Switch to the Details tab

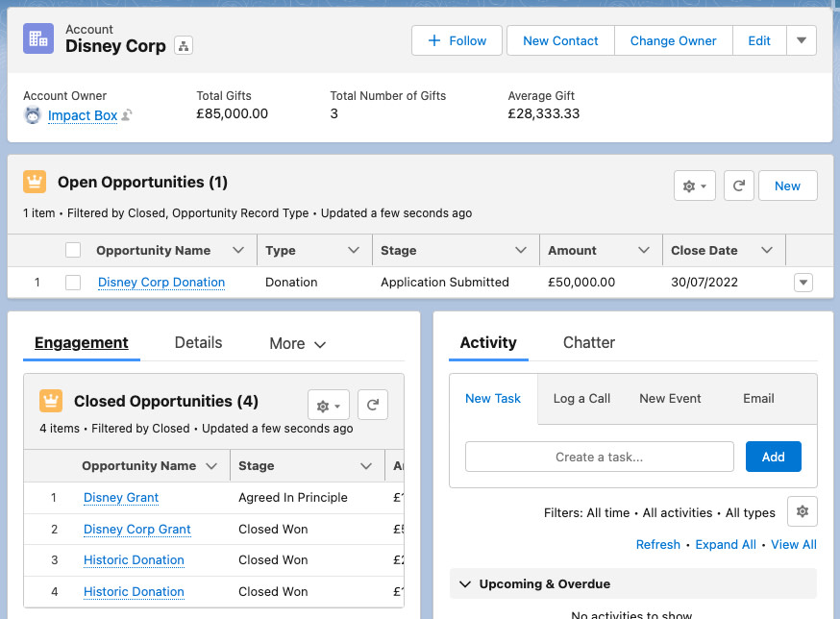(x=198, y=343)
